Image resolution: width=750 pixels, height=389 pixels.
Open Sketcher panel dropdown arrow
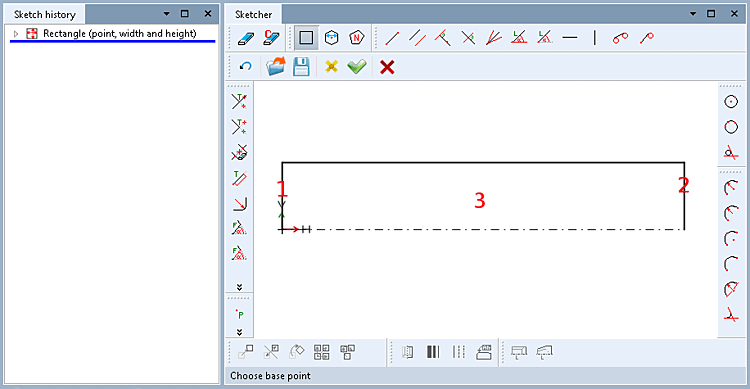pyautogui.click(x=693, y=14)
